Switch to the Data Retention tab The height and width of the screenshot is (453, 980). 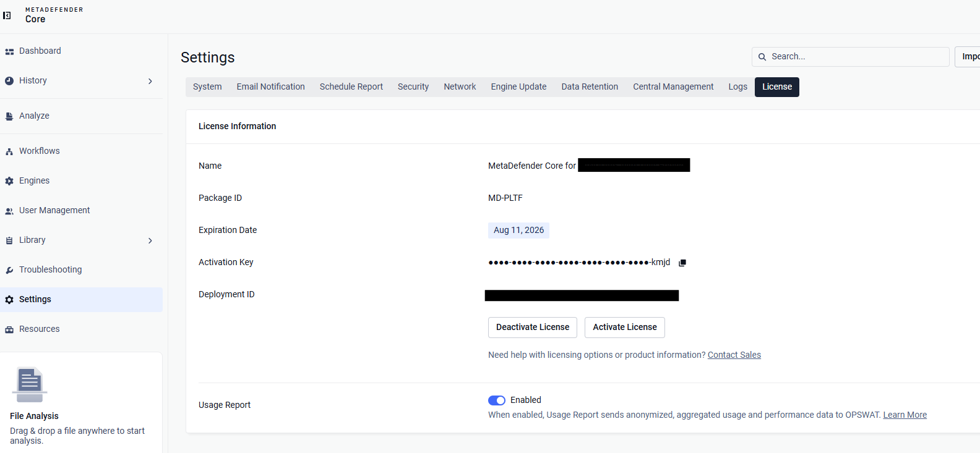pos(590,87)
